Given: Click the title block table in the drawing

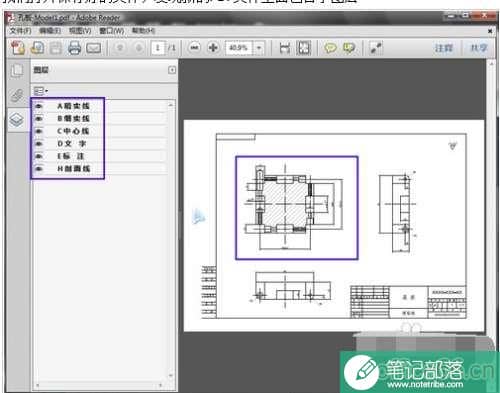Looking at the screenshot, I should point(408,302).
